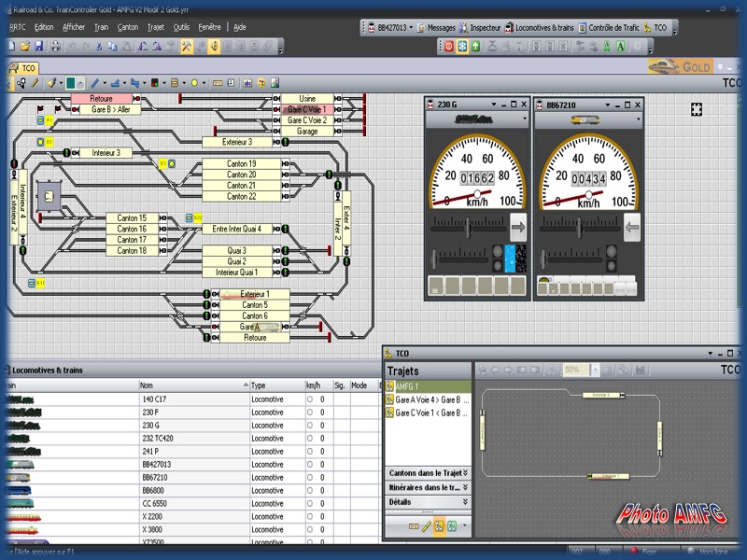Click the green letter A toolbar icon
This screenshot has width=747, height=560.
click(620, 46)
